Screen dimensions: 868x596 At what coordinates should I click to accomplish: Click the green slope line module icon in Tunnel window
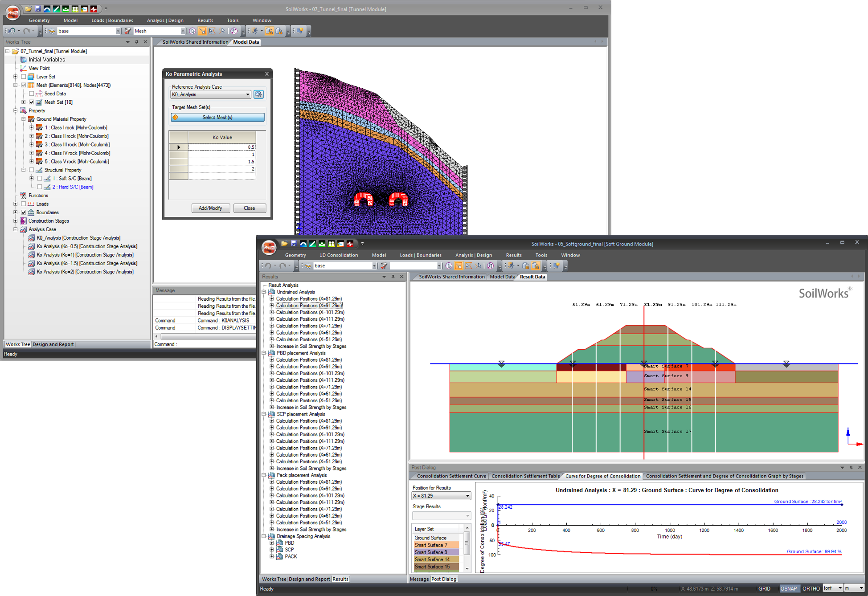click(56, 8)
